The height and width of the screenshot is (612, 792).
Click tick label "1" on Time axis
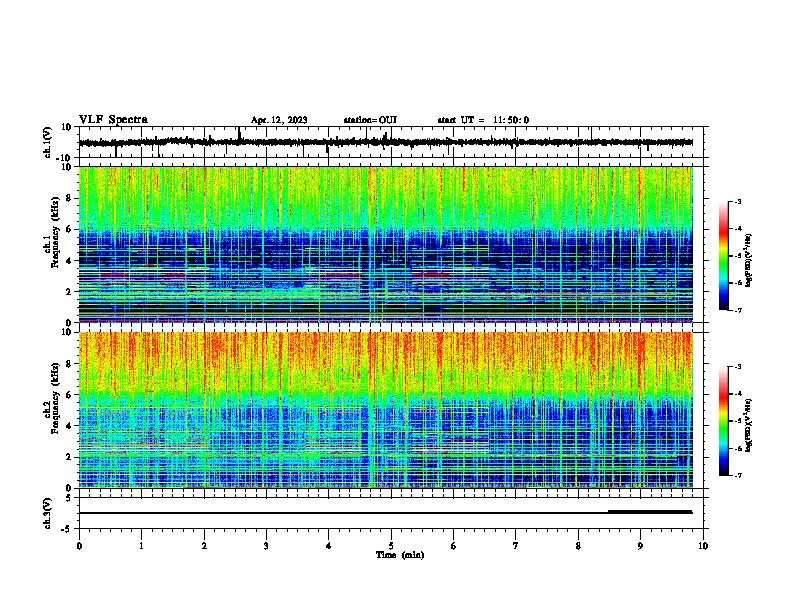pos(141,546)
